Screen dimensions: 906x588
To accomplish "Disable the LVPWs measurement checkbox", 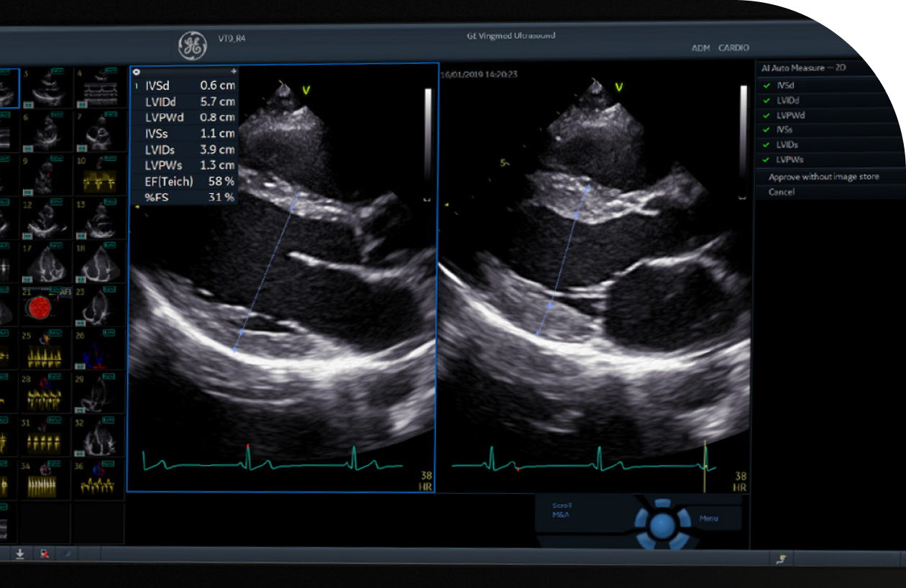I will click(x=767, y=160).
